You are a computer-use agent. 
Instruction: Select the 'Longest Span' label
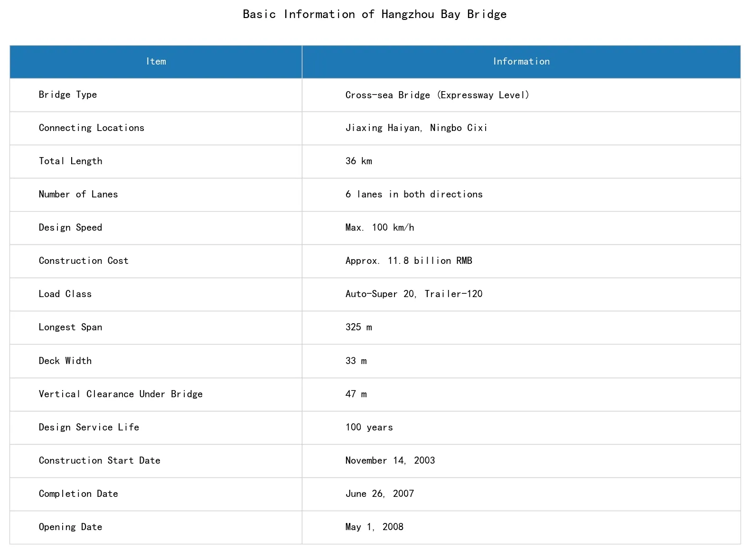(70, 327)
